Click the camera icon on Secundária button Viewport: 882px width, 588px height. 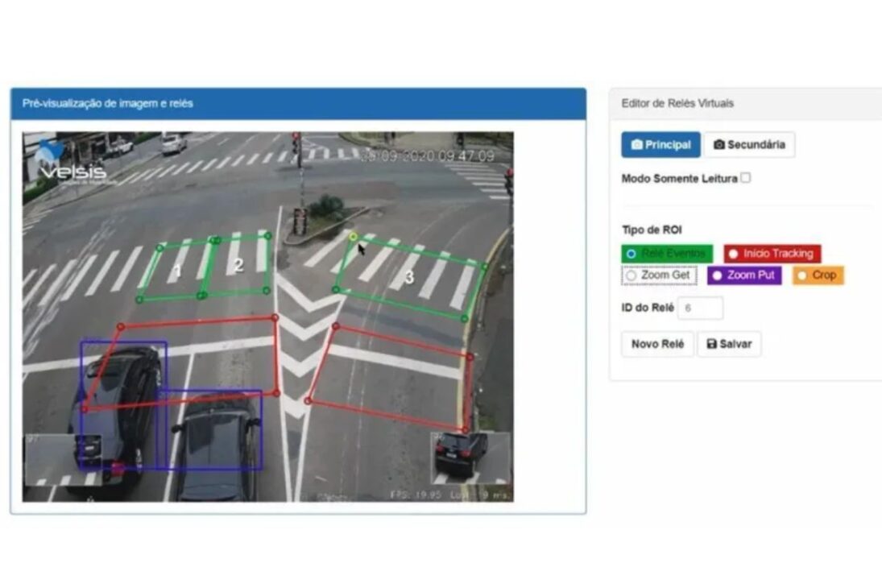coord(718,145)
